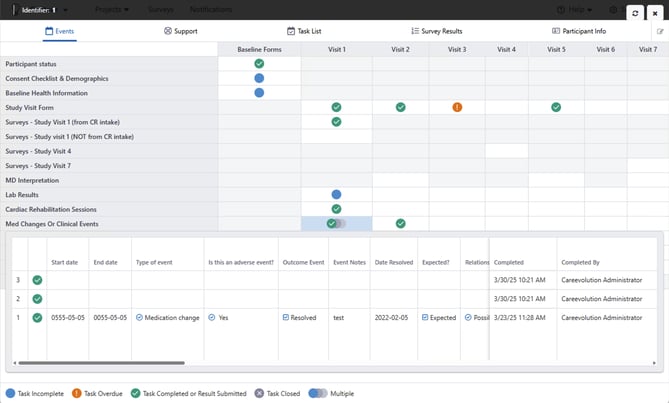
Task: Open Consent Checklist incomplete task circle
Action: click(259, 78)
